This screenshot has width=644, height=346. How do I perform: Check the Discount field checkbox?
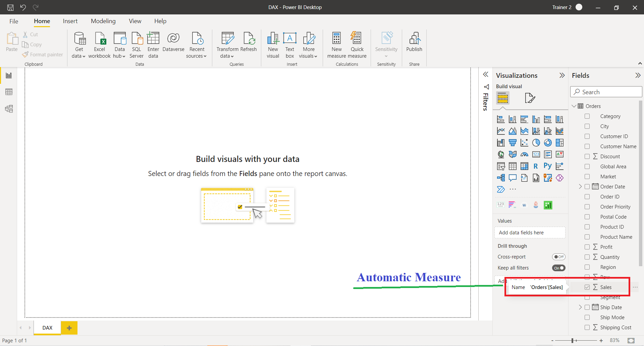pyautogui.click(x=587, y=156)
